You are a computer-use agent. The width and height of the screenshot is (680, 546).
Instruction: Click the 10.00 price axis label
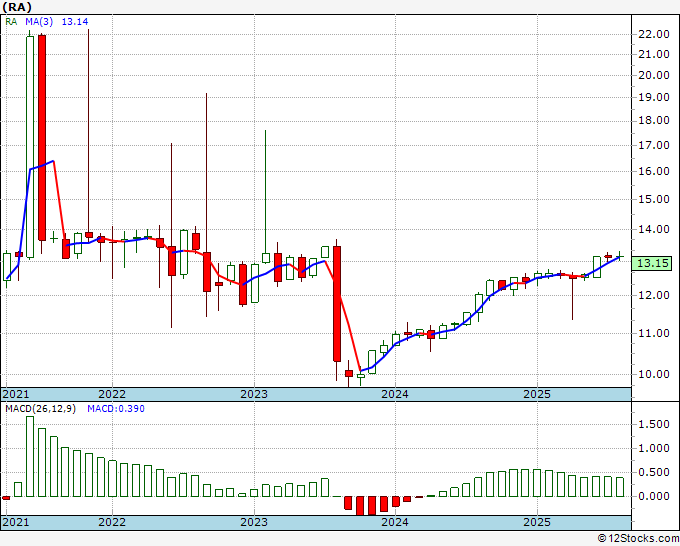click(654, 374)
